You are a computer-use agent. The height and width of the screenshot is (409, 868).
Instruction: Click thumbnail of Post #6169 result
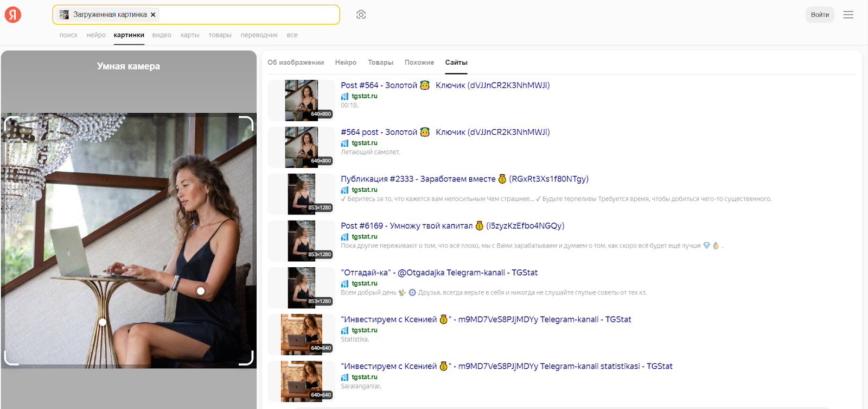click(x=301, y=241)
